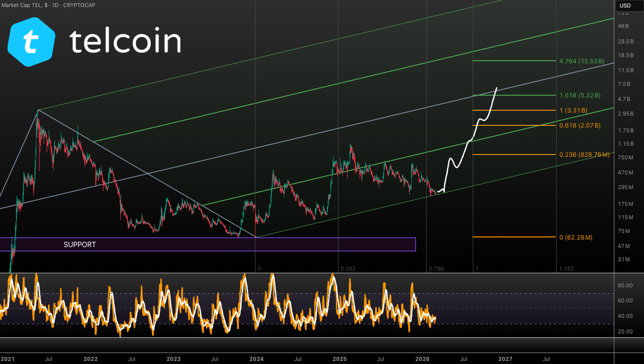Click the 1.618 (5.32B) extension level
Screen dimensions: 644x364
coord(581,94)
